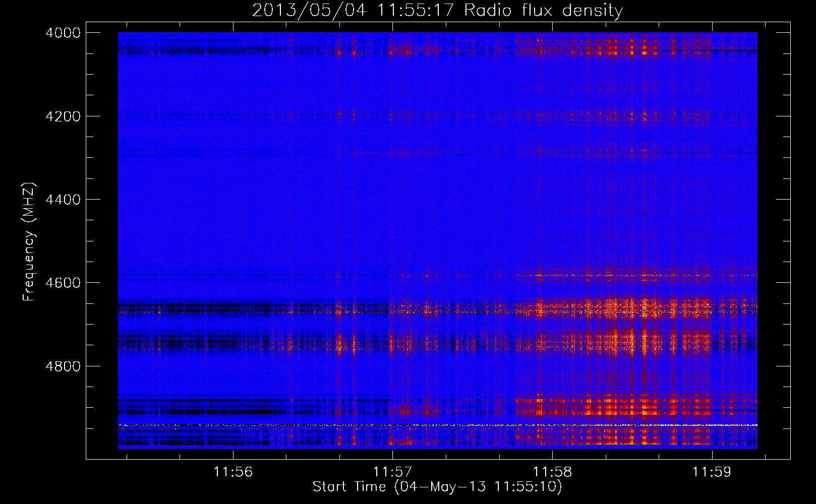
Task: Click the 4400 frequency tick label
Action: [x=63, y=200]
